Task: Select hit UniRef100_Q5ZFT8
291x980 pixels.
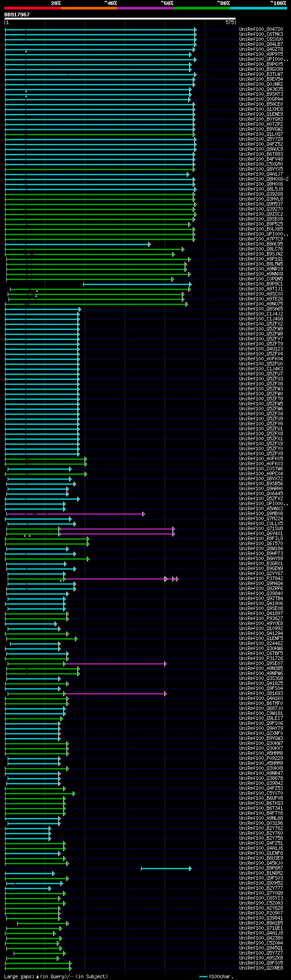Action: coord(261,399)
